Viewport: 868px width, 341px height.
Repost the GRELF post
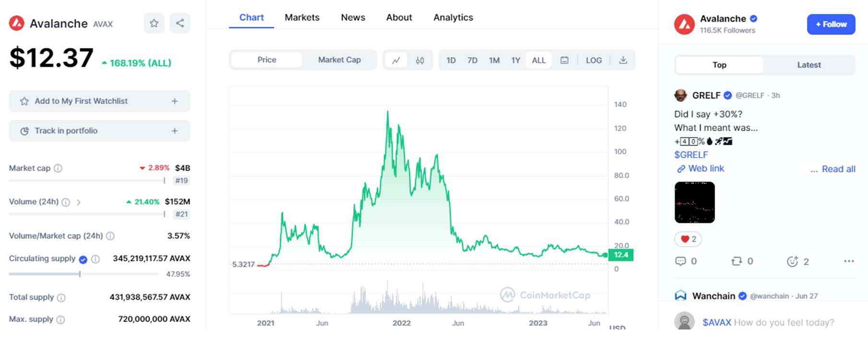pos(737,261)
